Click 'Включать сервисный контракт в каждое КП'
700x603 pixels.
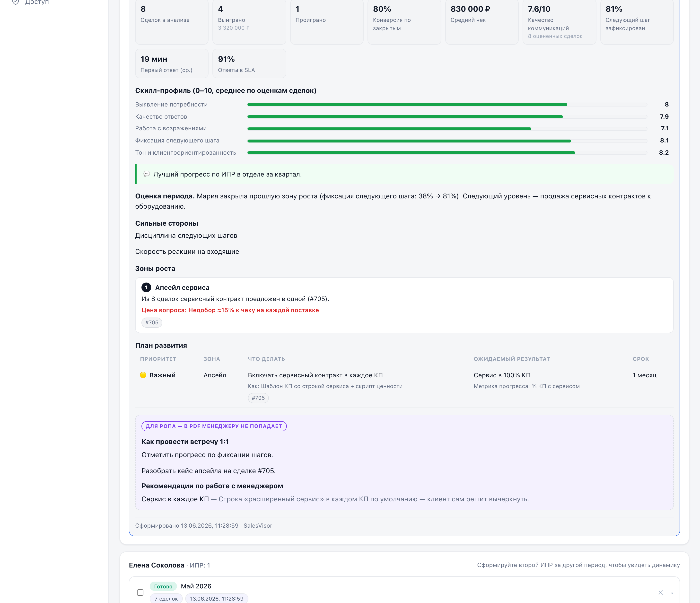(x=315, y=375)
